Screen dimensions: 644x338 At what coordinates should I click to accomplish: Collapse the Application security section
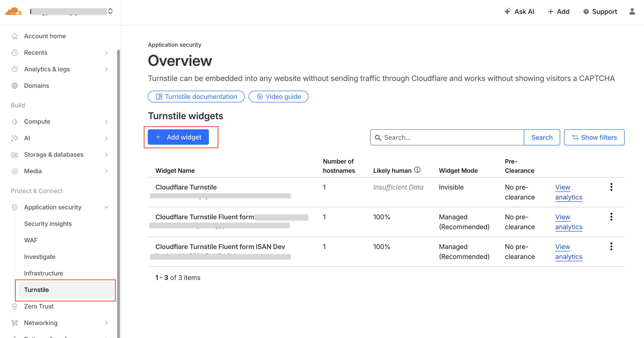pyautogui.click(x=106, y=207)
